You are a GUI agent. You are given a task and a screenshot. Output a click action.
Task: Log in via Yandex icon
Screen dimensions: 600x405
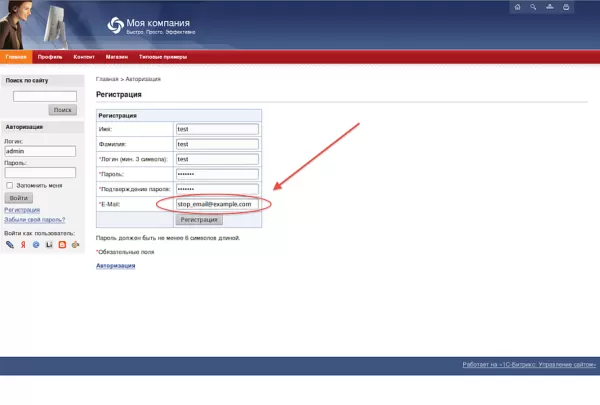tap(23, 245)
